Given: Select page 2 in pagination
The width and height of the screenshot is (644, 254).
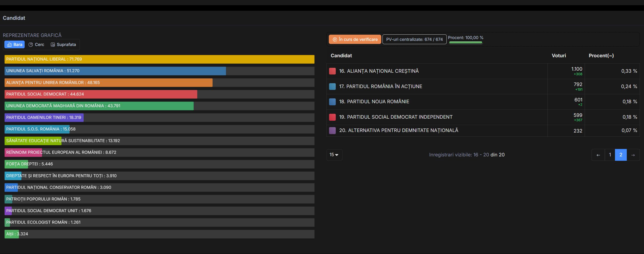Looking at the screenshot, I should (x=621, y=155).
